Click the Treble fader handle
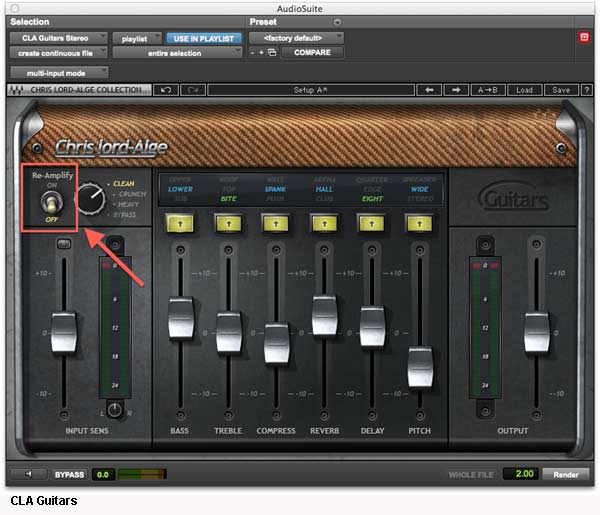Screen dimensions: 600x515 pyautogui.click(x=229, y=332)
